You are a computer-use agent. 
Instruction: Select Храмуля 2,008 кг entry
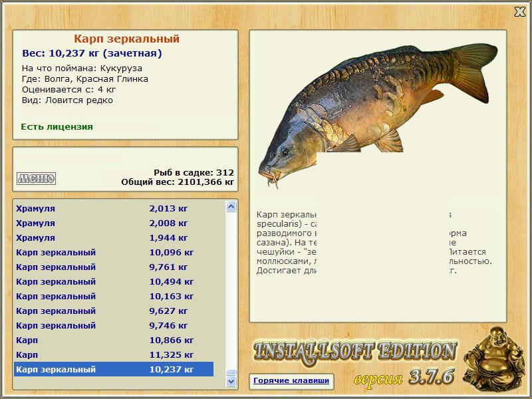pyautogui.click(x=114, y=223)
